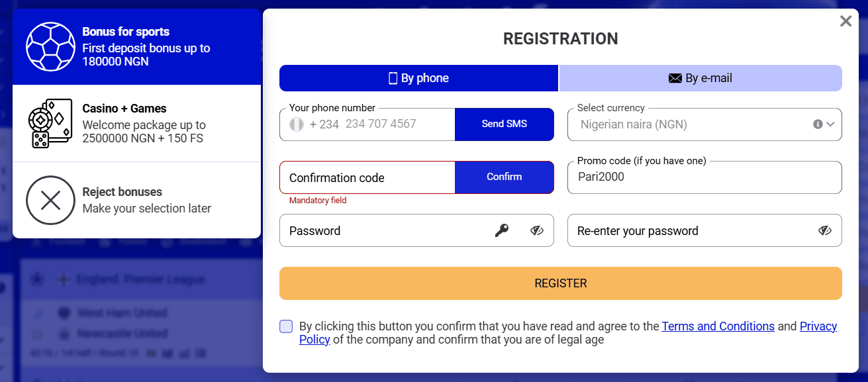Switch to the By e-mail tab
The image size is (868, 382).
pyautogui.click(x=701, y=77)
